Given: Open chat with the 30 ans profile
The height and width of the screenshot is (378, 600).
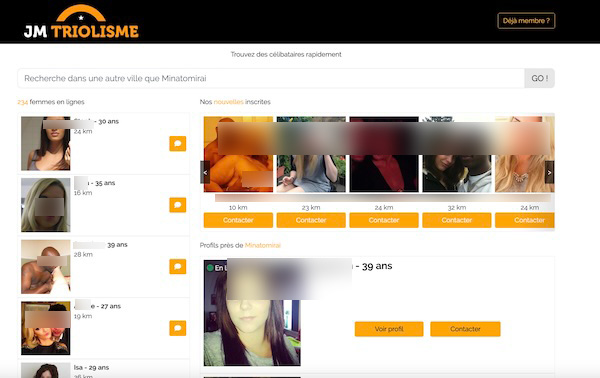Looking at the screenshot, I should point(178,143).
